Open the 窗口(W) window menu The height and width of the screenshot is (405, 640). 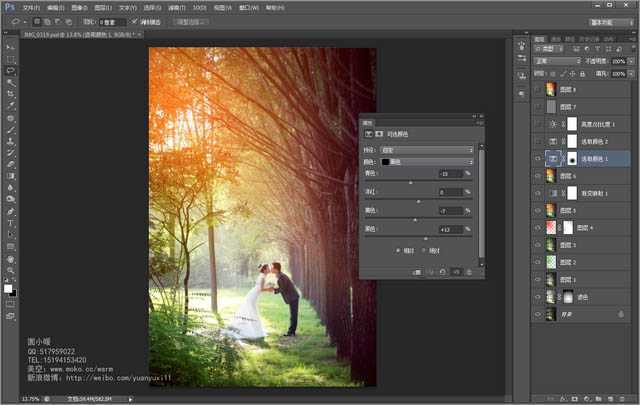click(248, 7)
